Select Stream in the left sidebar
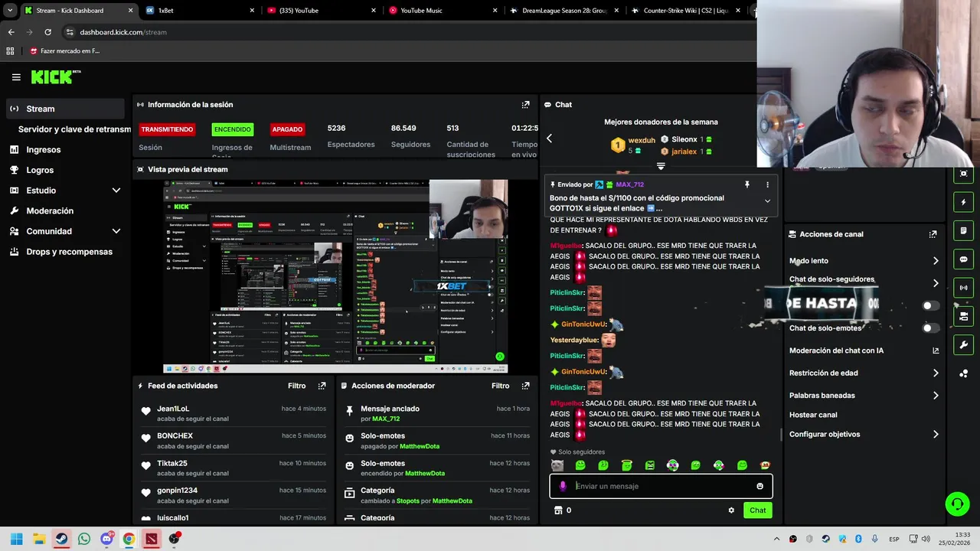 coord(65,109)
